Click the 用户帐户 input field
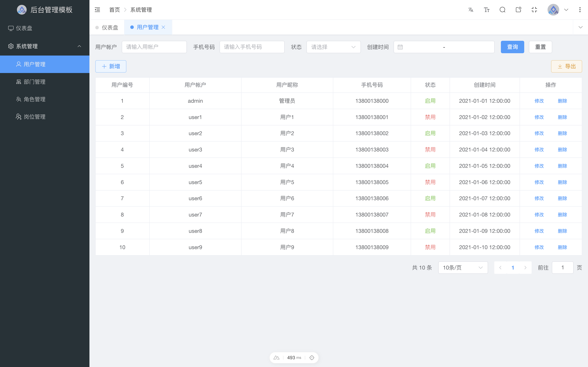 pos(154,47)
